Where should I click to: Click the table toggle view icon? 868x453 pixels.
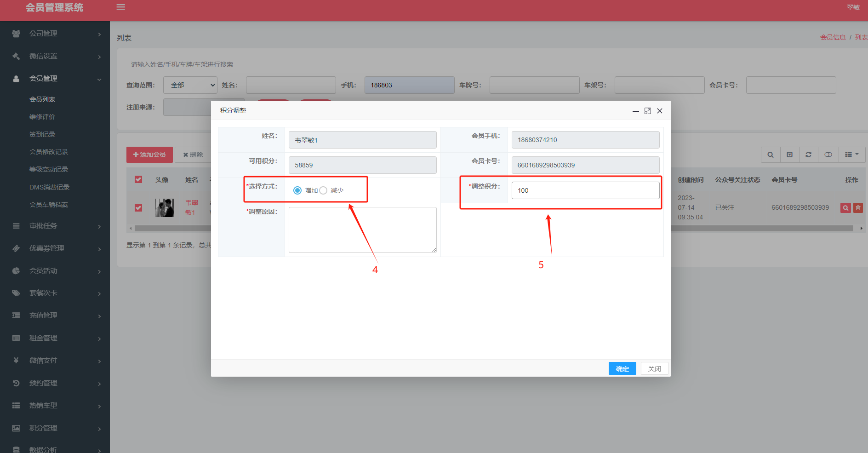tap(828, 155)
